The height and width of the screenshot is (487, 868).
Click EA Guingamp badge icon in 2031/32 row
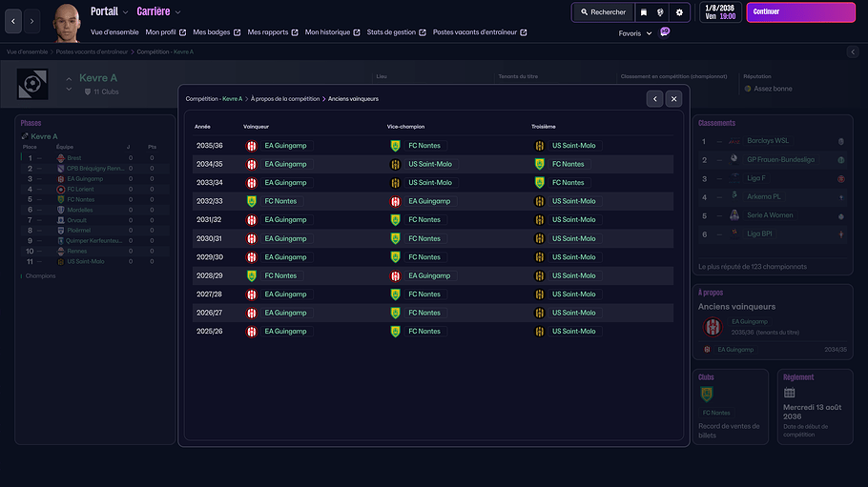coord(251,220)
